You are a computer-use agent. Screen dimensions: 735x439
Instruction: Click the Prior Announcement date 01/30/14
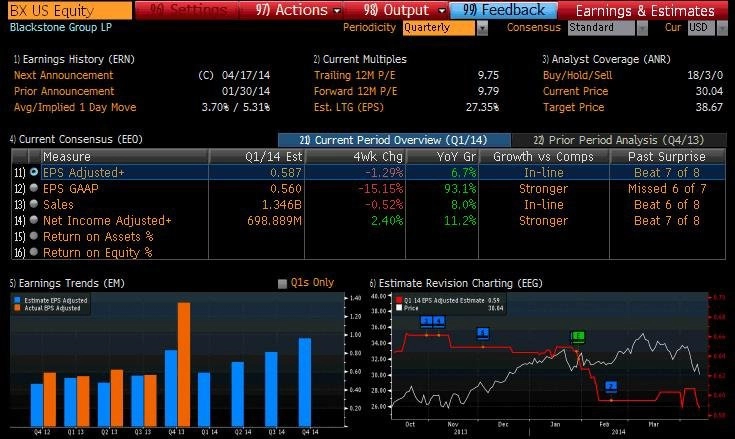point(246,91)
